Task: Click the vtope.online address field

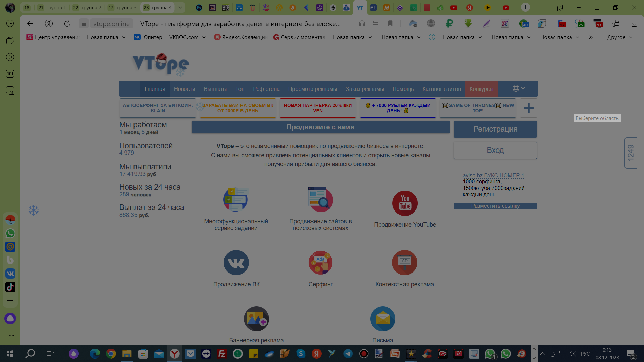Action: click(111, 24)
